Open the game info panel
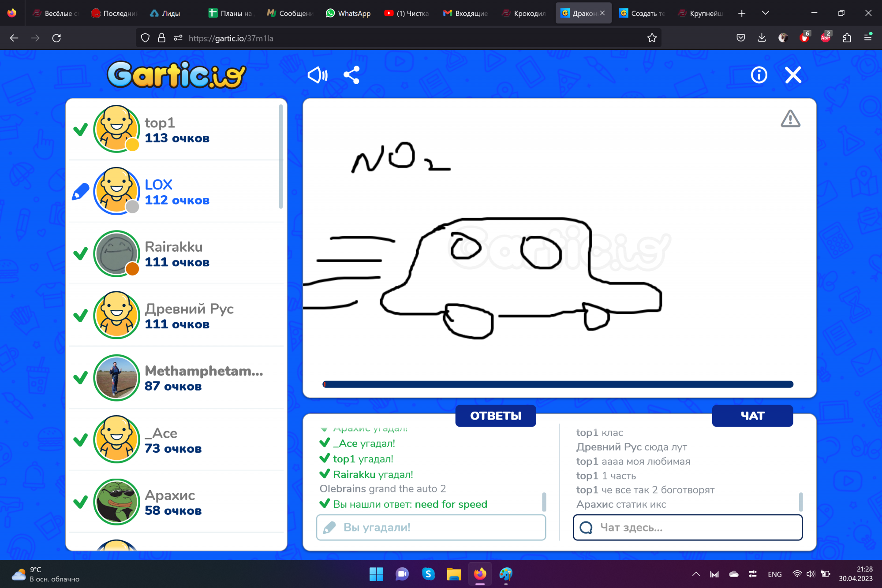This screenshot has height=588, width=882. point(759,75)
